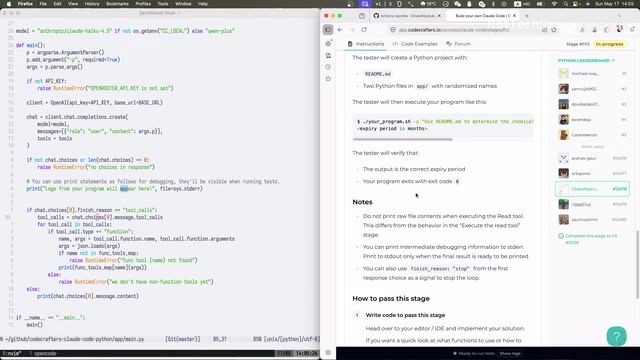Open browser downloads panel
640x360 pixels.
582,30
